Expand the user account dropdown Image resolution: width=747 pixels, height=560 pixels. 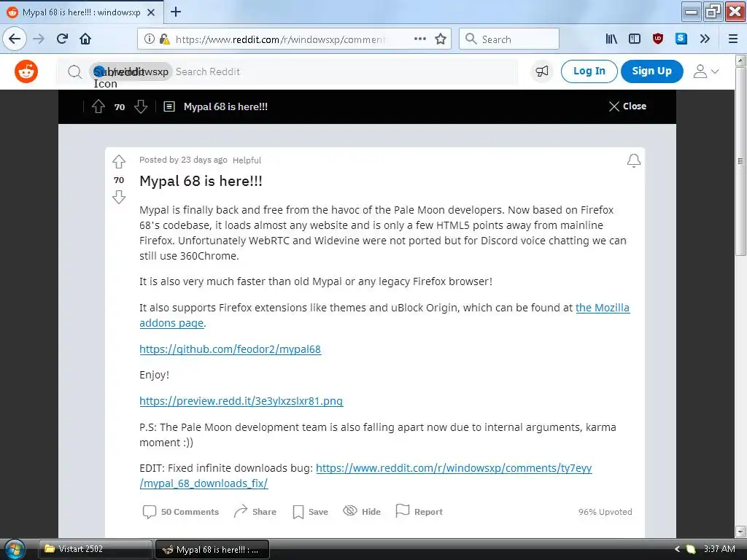point(705,71)
